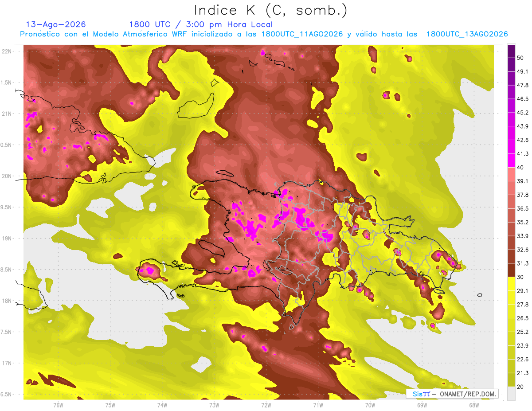Click the "Indice K (C, somb.)" map title
This screenshot has height=411, width=532.
[x=270, y=10]
